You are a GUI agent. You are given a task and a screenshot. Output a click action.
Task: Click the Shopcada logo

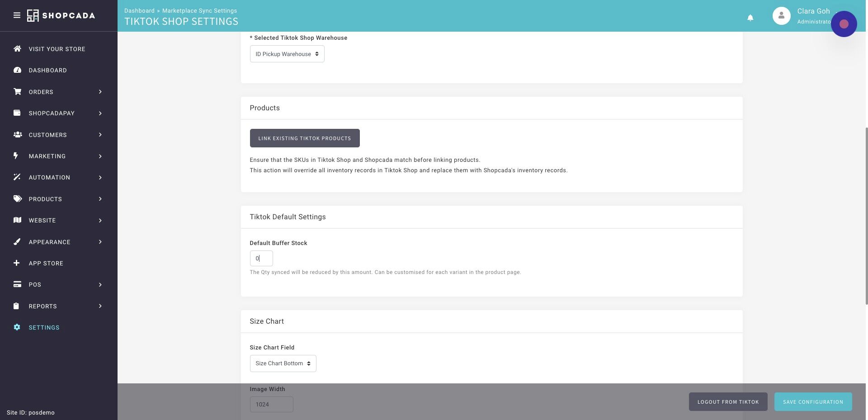[61, 15]
